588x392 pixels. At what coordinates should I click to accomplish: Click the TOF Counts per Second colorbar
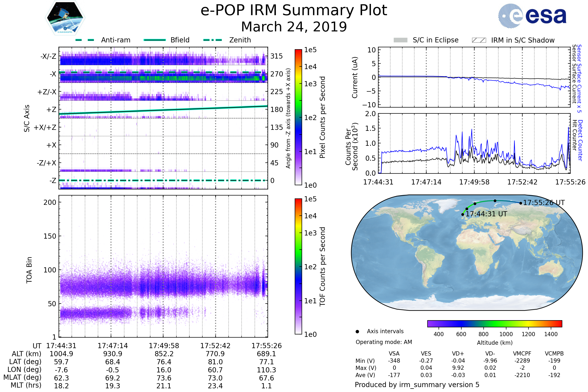pyautogui.click(x=298, y=266)
